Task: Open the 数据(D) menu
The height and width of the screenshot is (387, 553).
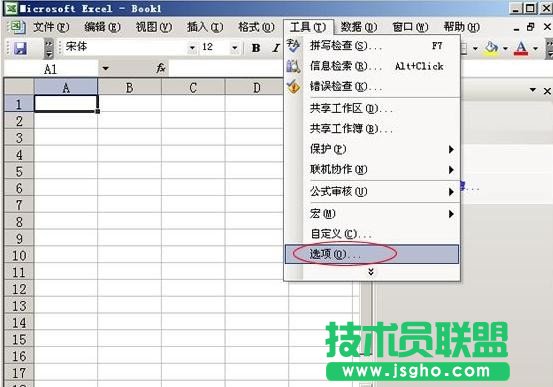Action: coord(359,27)
